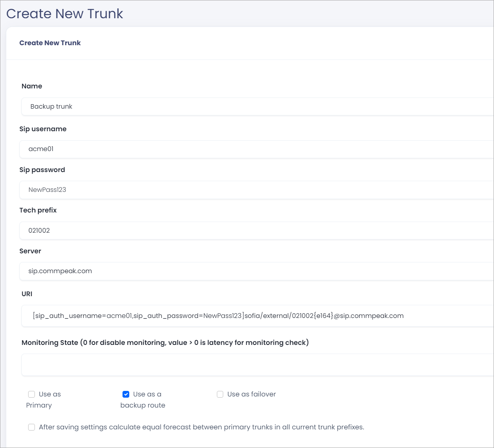Image resolution: width=494 pixels, height=448 pixels.
Task: Click the Name field containing Backup trunk
Action: tap(258, 107)
